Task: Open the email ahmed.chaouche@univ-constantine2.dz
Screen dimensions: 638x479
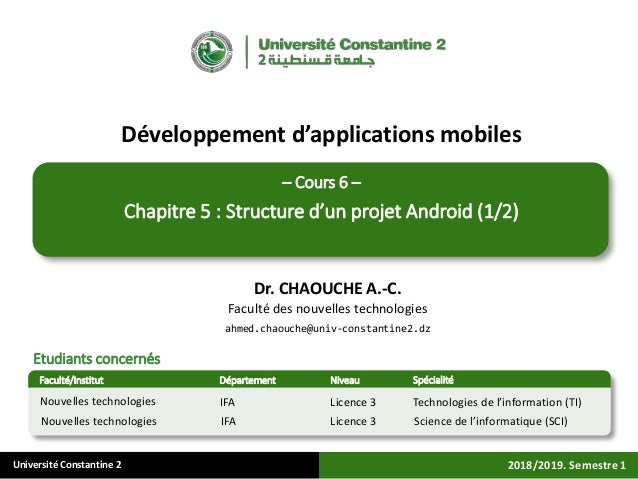Action: (x=328, y=328)
